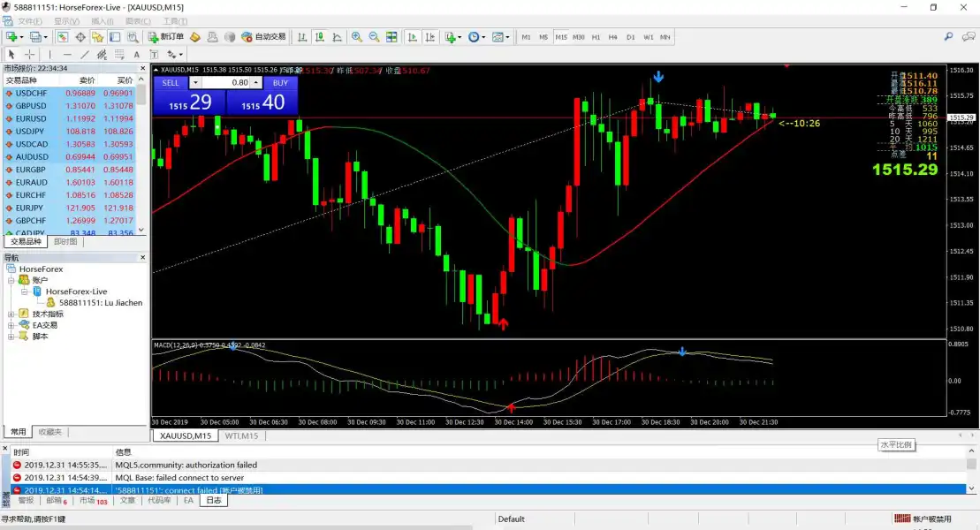
Task: Switch chart to H1 timeframe
Action: (x=596, y=37)
